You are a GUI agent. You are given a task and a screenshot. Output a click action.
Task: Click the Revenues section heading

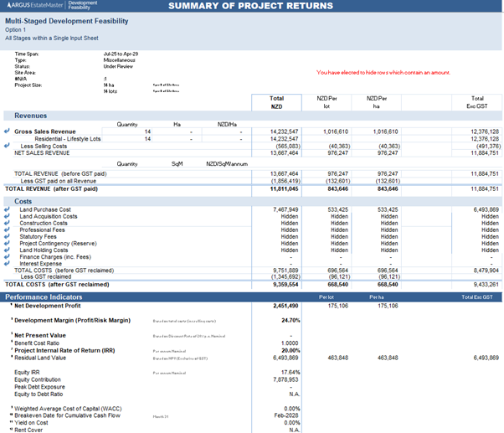click(30, 116)
